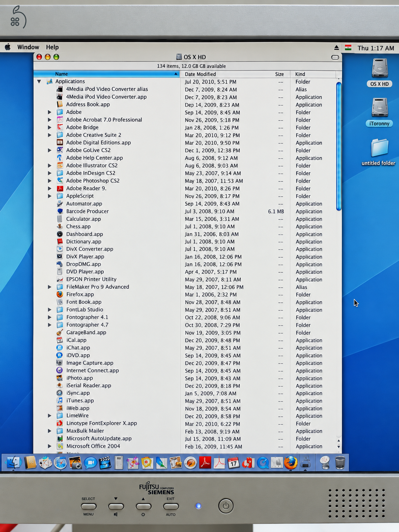
Task: Select iChat.app icon in list
Action: (x=60, y=348)
